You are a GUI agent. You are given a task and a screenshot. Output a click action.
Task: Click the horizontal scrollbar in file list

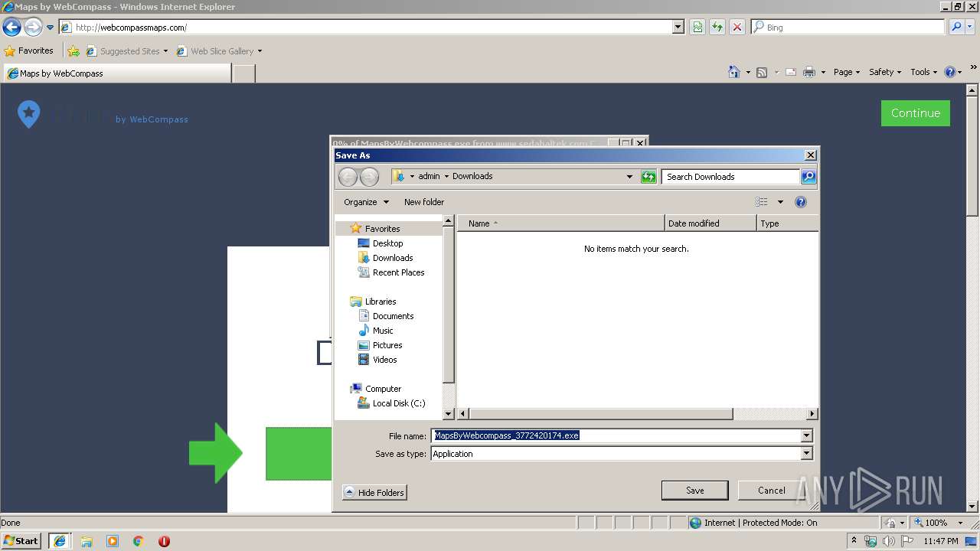click(600, 414)
